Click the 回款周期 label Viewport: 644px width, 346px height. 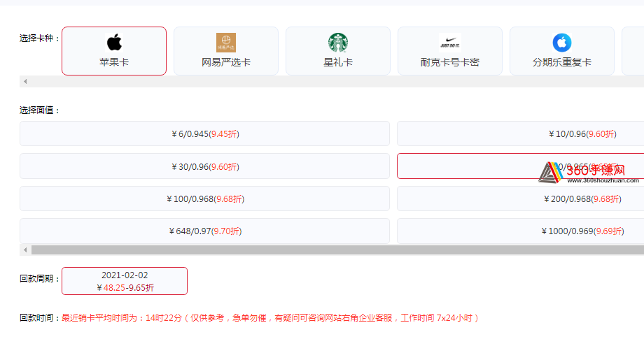(40, 279)
